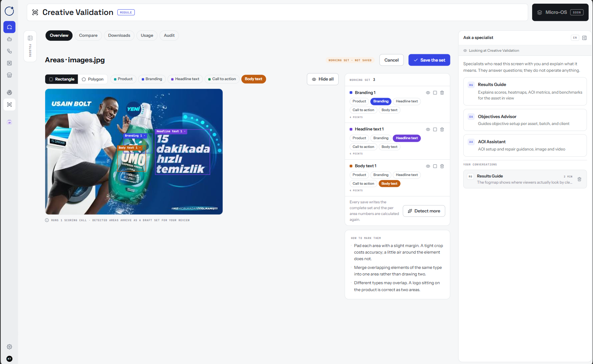Delete the Body text 1 area
593x364 pixels.
(x=442, y=166)
